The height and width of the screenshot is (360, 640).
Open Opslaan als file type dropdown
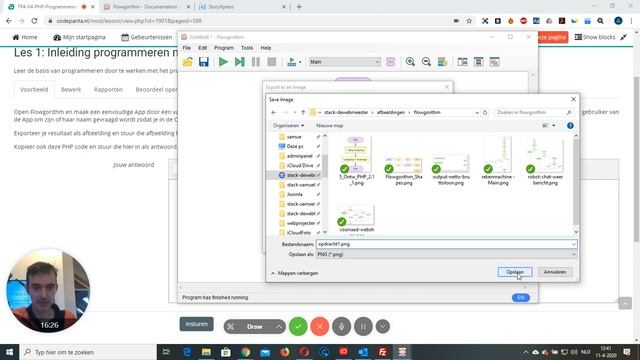[447, 254]
